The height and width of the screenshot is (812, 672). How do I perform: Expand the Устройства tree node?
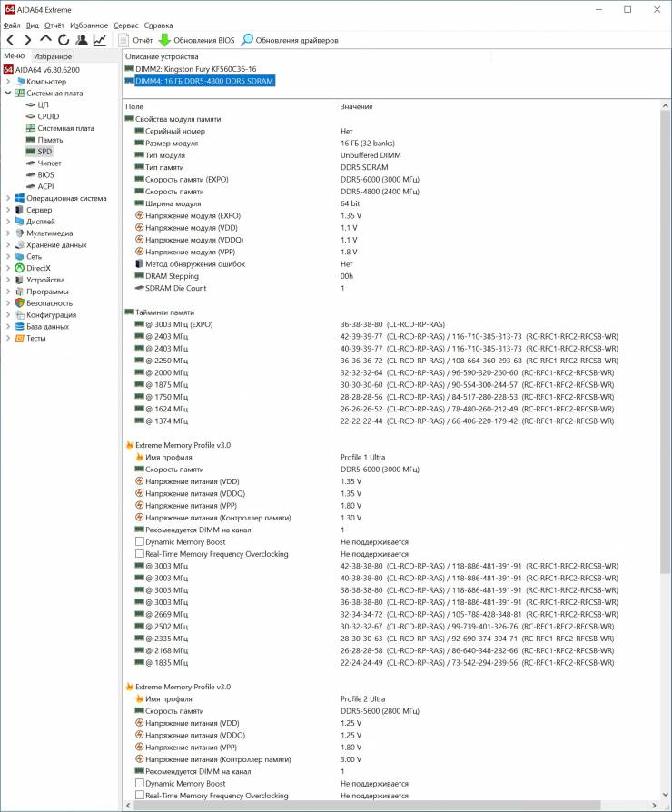[x=8, y=280]
